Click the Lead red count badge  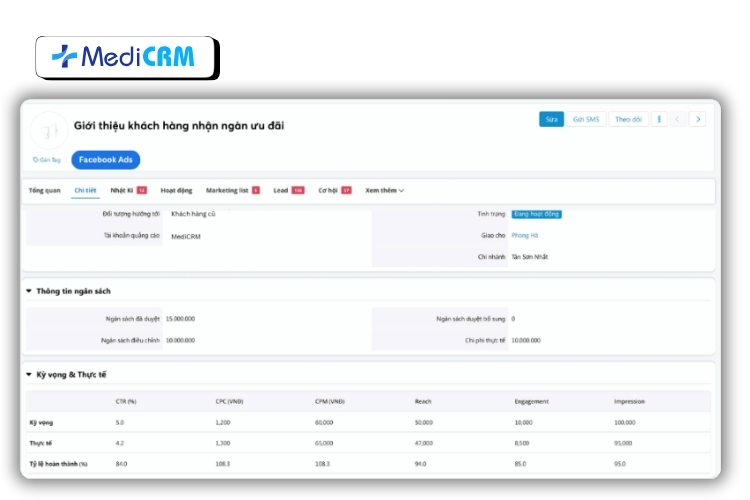click(298, 190)
